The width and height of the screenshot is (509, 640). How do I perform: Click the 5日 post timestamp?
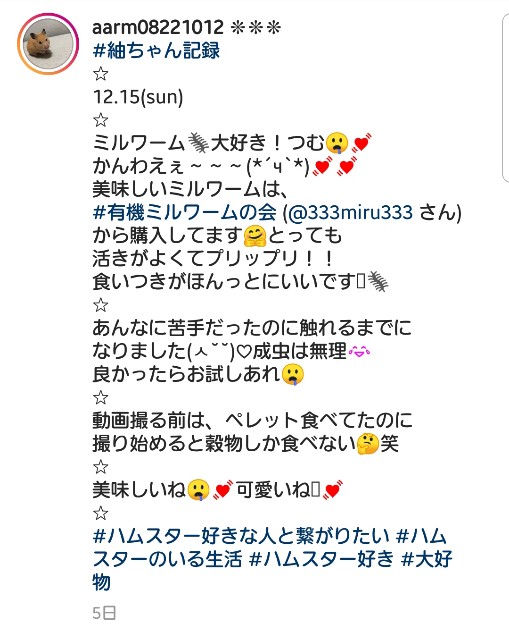click(104, 613)
